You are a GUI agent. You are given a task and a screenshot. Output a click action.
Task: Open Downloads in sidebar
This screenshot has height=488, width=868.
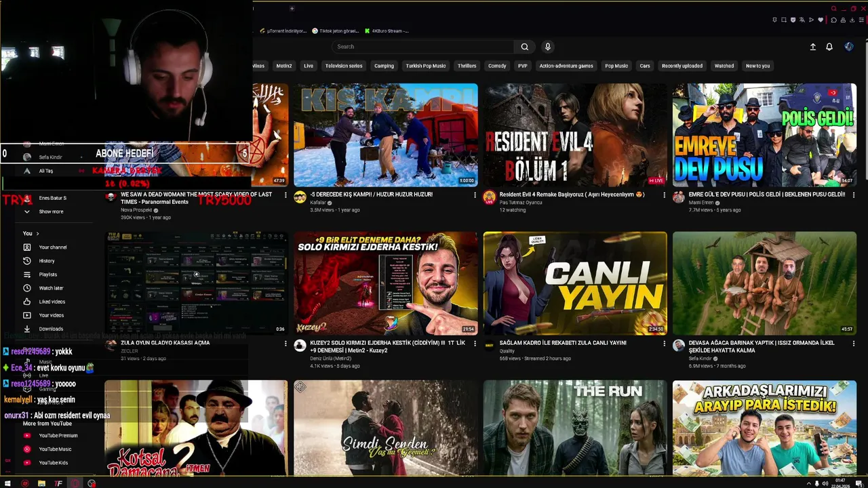pyautogui.click(x=51, y=329)
